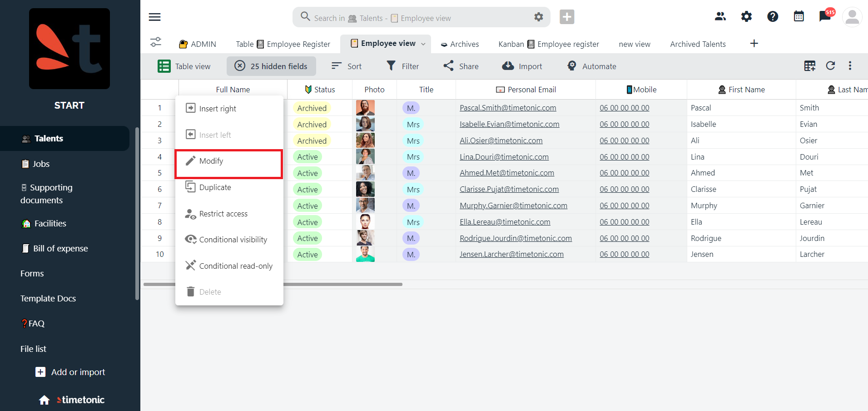This screenshot has height=411, width=868.
Task: Open the hamburger menu icon
Action: click(154, 17)
